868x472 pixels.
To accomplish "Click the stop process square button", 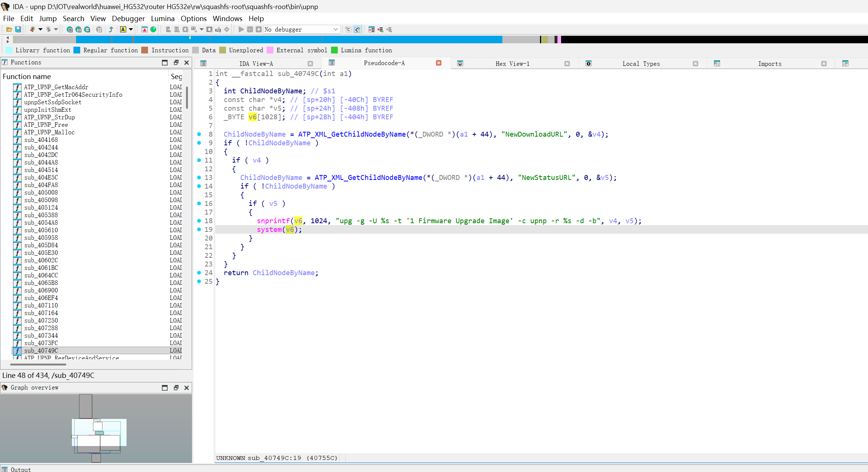I will 259,29.
